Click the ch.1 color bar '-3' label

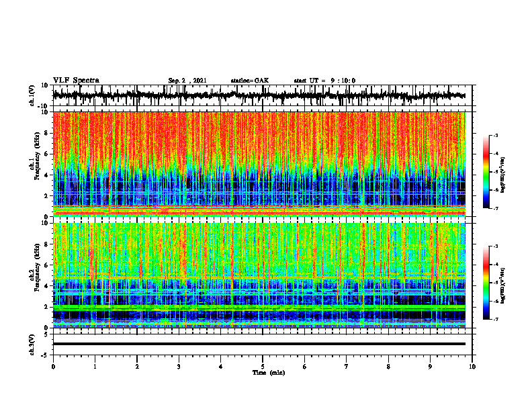click(496, 135)
